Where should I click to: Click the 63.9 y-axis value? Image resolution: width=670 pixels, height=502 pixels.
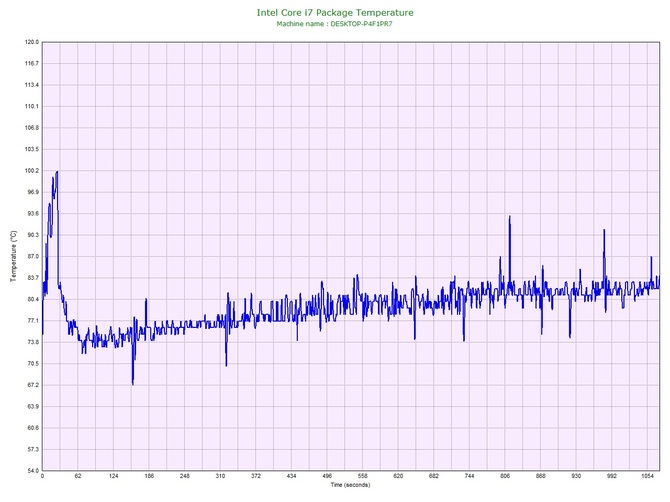coord(32,407)
